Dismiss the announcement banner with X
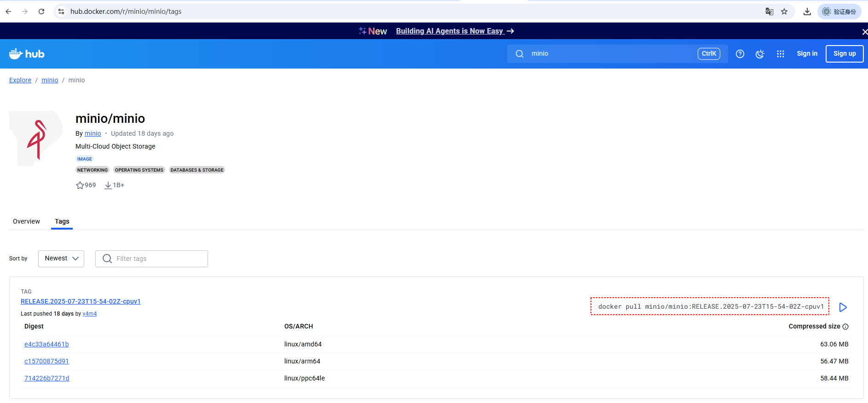Image resolution: width=868 pixels, height=403 pixels. 864,32
